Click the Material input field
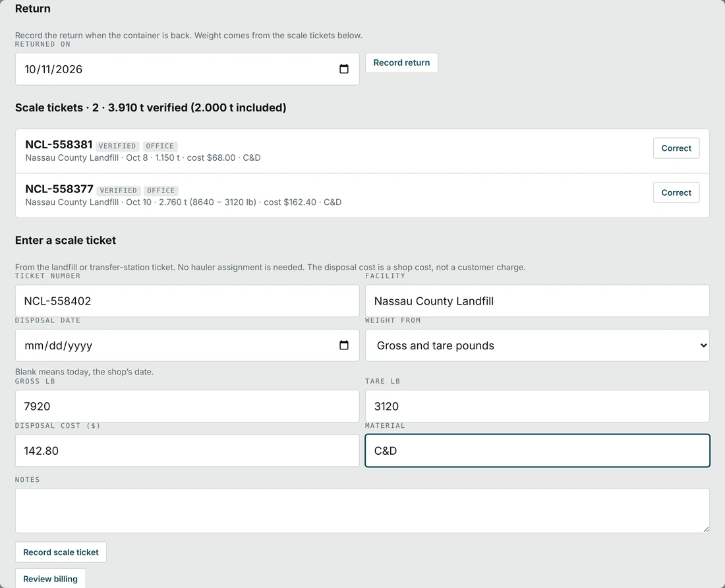Image resolution: width=725 pixels, height=588 pixels. tap(537, 451)
